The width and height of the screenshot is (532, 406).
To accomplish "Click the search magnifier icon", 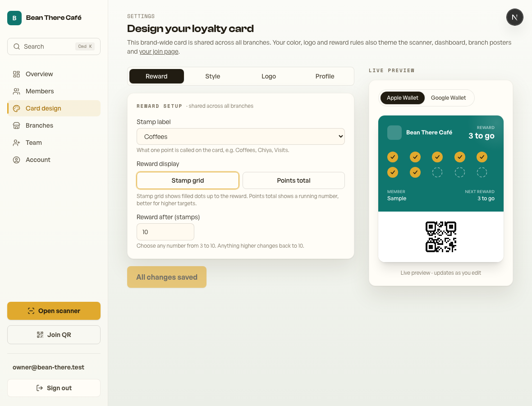I will pyautogui.click(x=16, y=46).
